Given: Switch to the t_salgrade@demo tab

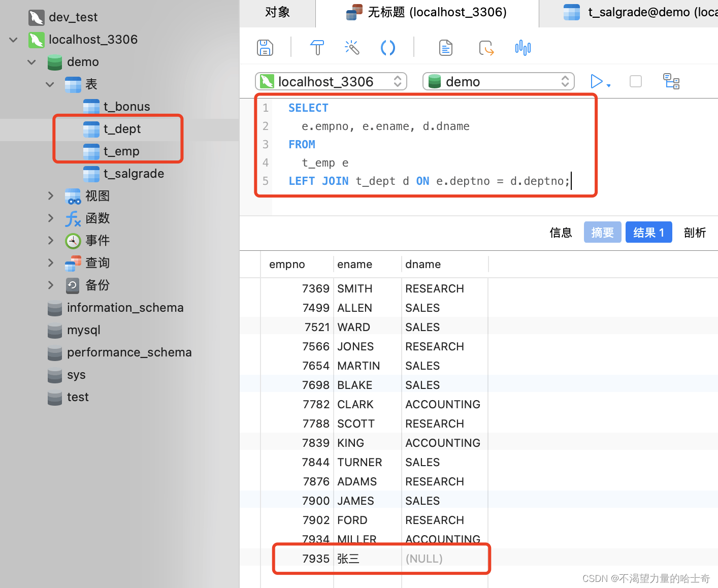Looking at the screenshot, I should 640,13.
